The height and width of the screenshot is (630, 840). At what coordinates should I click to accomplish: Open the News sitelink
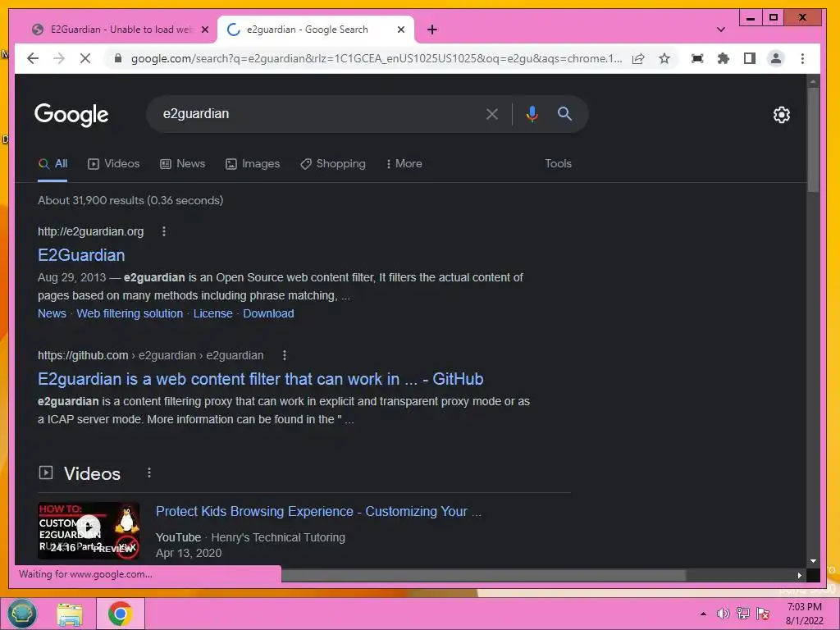[52, 313]
